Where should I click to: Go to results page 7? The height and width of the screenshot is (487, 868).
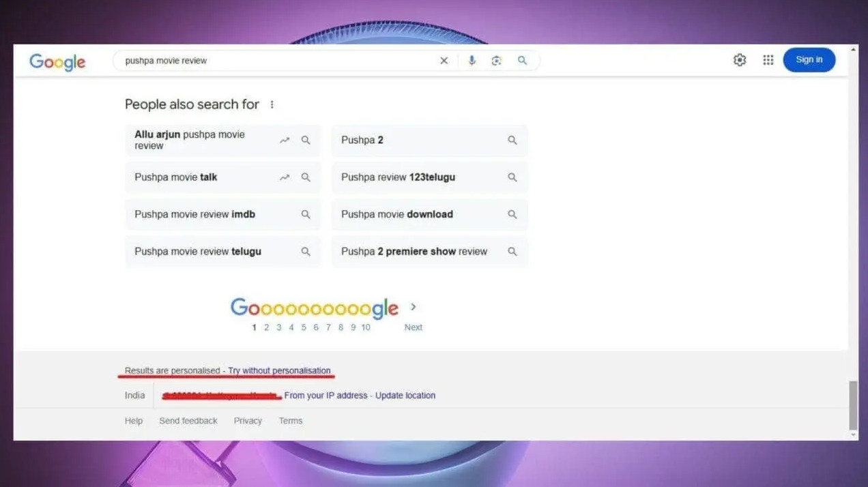pos(328,327)
